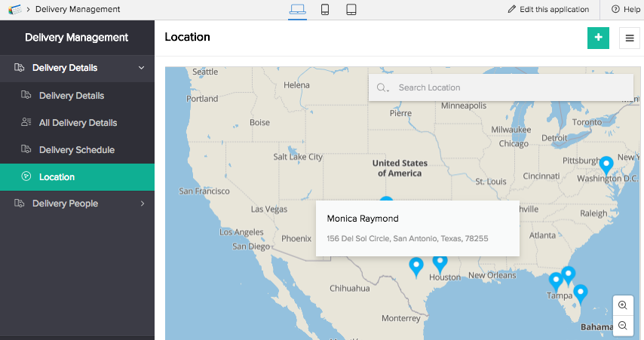
Task: Switch to desktop preview mode
Action: (297, 10)
